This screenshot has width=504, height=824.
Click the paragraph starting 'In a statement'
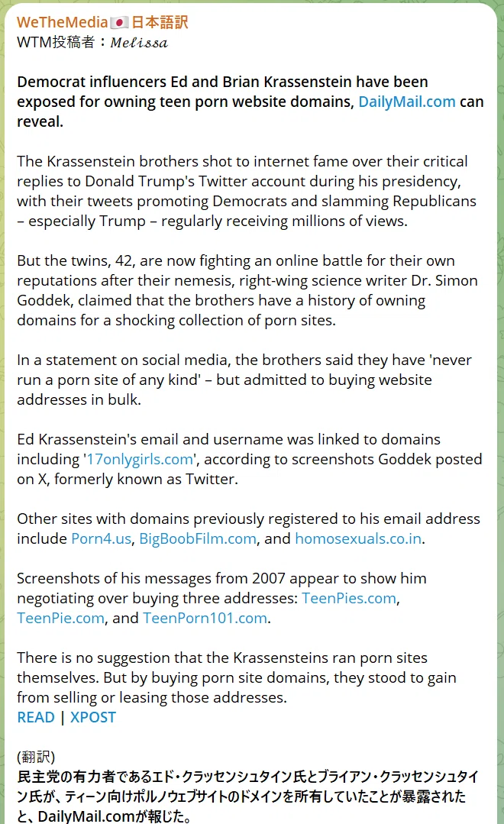[244, 380]
